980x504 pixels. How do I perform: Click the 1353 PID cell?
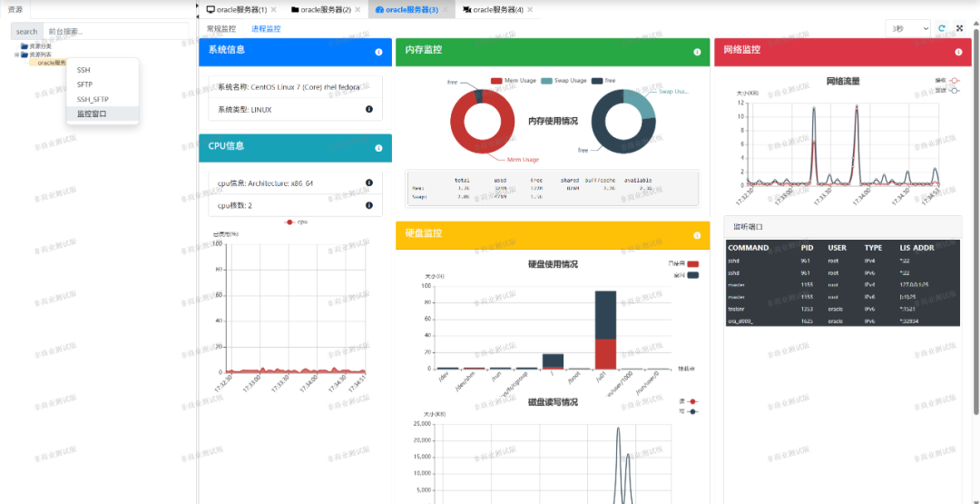[807, 309]
